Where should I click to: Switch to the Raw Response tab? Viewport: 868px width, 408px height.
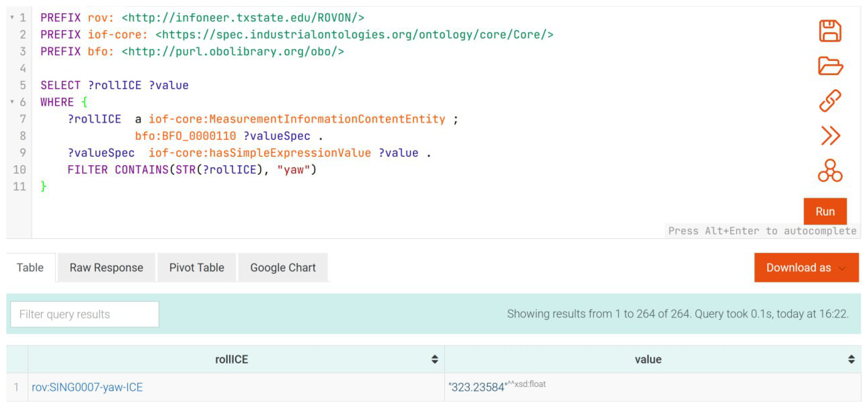pos(106,267)
